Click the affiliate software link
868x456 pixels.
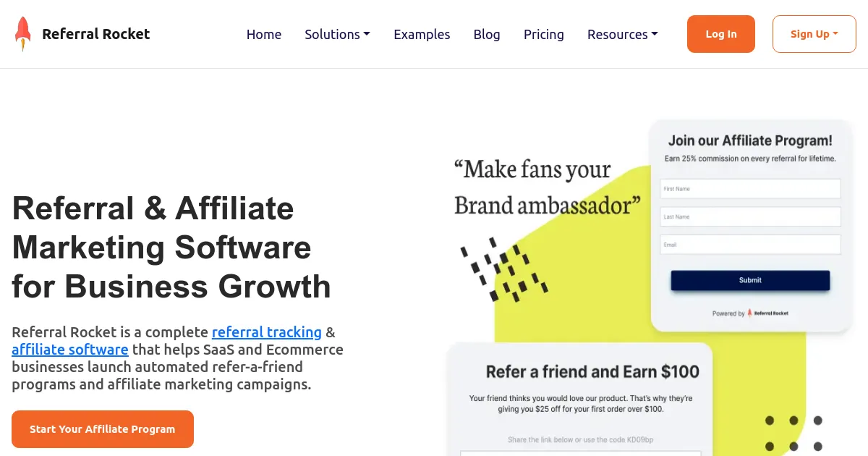coord(69,350)
